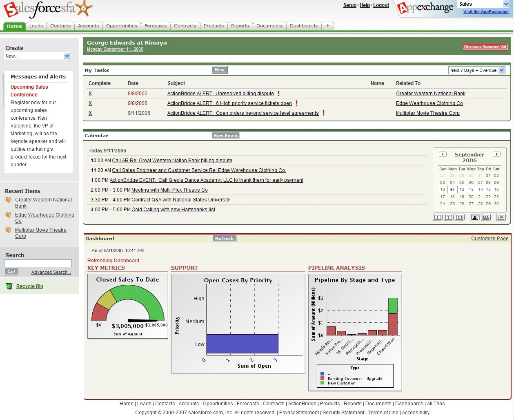Open the Open Cases By Priority chart

(238, 324)
